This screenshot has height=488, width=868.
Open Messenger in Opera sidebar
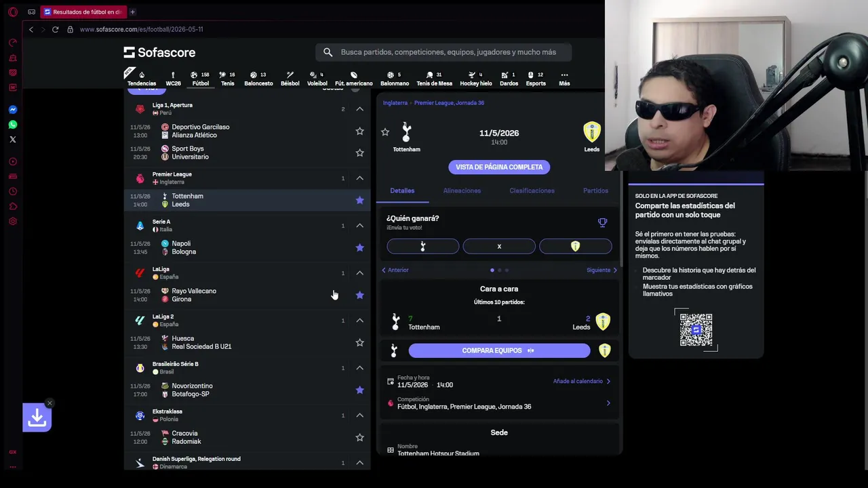coord(12,110)
